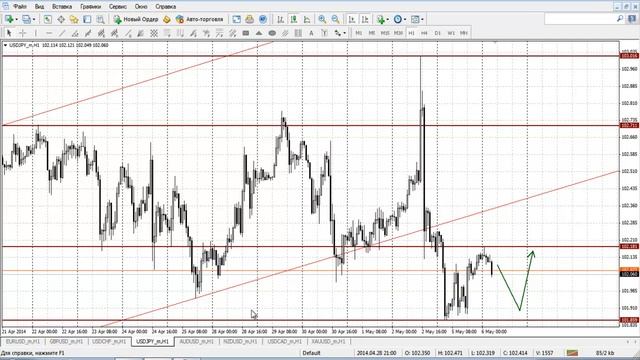Switch the chart to full screen mode
The width and height of the screenshot is (640, 360).
[236, 19]
